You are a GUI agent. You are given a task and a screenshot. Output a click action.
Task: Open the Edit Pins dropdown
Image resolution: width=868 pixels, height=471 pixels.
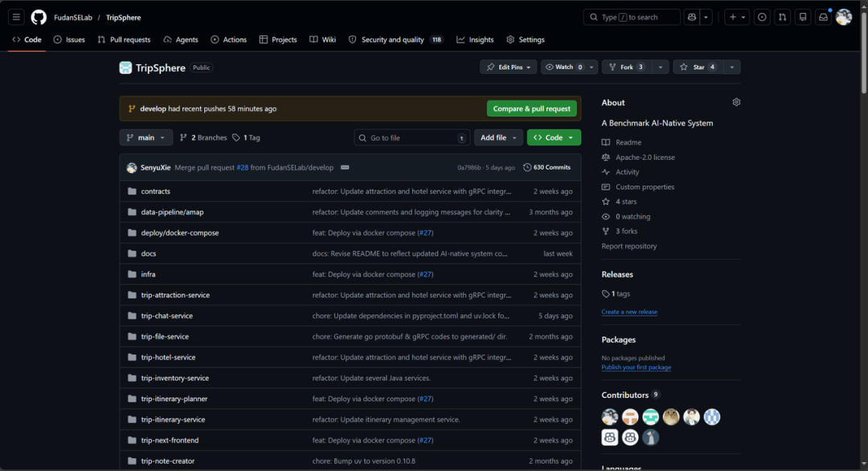pyautogui.click(x=508, y=67)
